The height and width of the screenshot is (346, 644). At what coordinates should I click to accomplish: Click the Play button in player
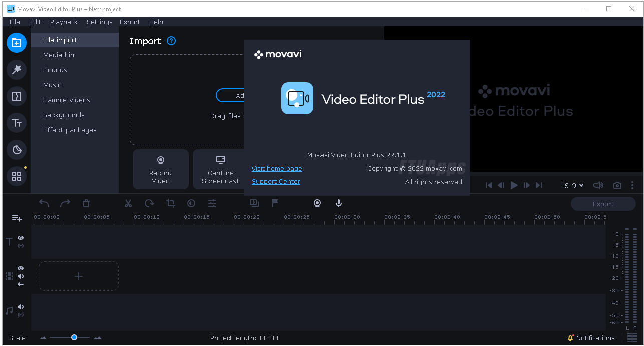tap(514, 185)
